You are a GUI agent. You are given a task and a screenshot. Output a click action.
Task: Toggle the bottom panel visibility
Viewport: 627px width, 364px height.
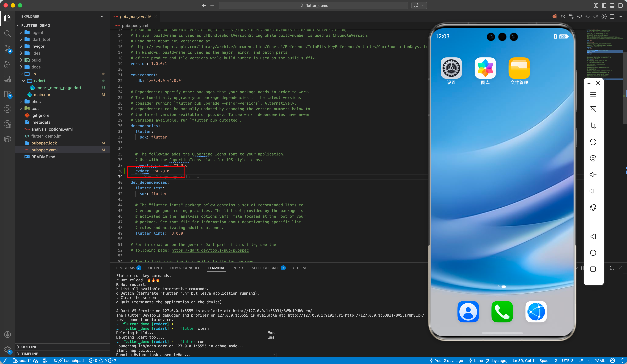point(612,5)
